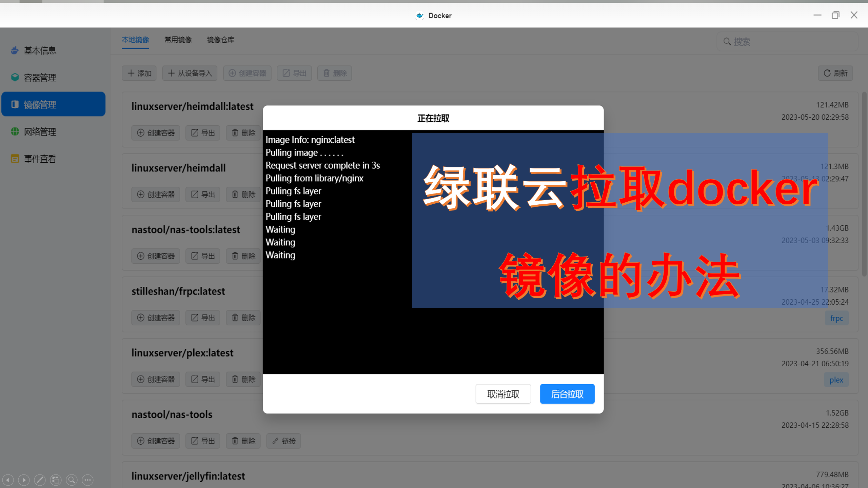Click slideshow more options icon

coord(87,480)
